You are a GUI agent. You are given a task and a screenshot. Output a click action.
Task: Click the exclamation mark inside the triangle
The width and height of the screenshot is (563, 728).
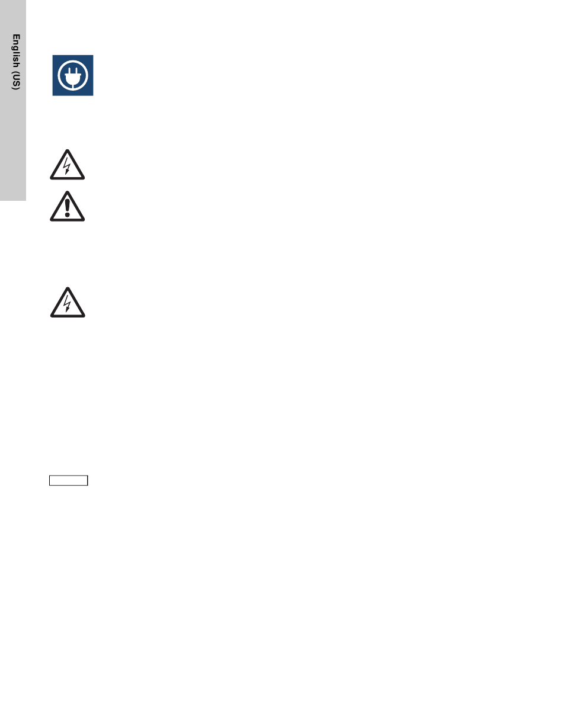(68, 208)
